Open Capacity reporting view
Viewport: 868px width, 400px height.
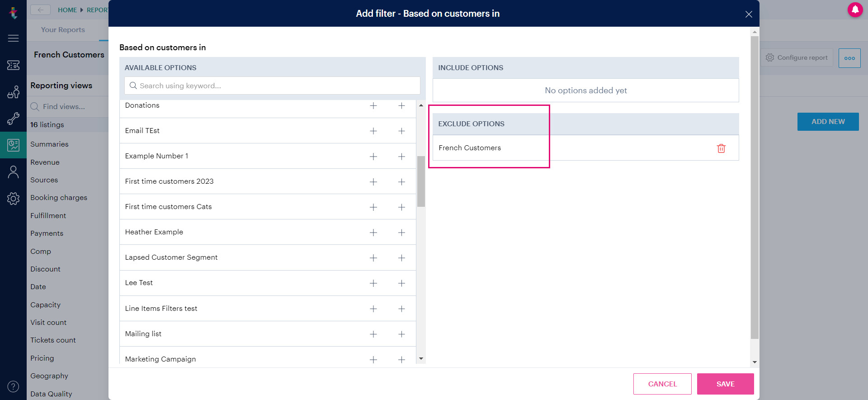tap(45, 305)
